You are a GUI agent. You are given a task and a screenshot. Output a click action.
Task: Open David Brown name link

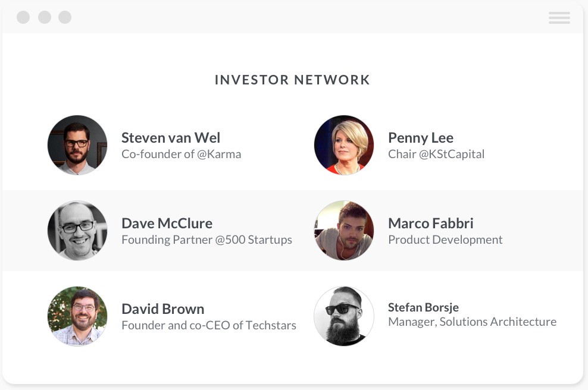coord(163,309)
